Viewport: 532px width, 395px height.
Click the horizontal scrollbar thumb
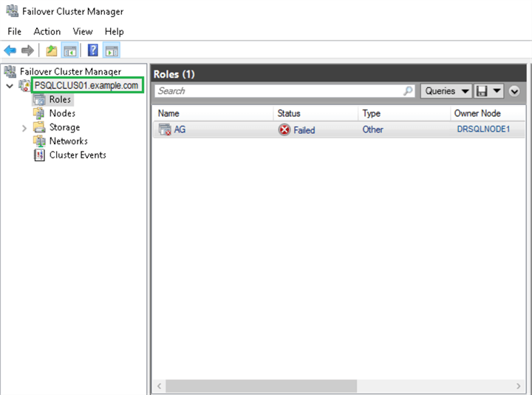point(262,386)
